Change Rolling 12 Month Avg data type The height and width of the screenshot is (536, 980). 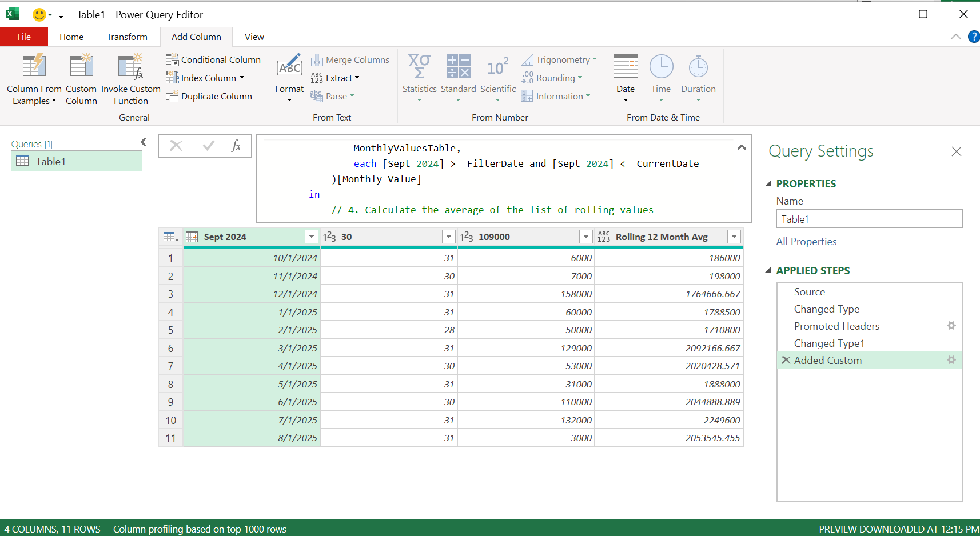coord(604,237)
